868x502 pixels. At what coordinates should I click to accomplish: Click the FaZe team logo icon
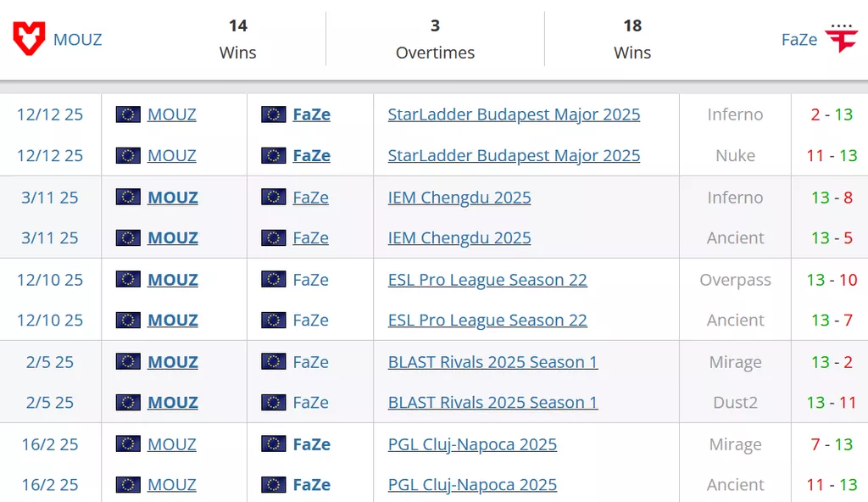(842, 39)
